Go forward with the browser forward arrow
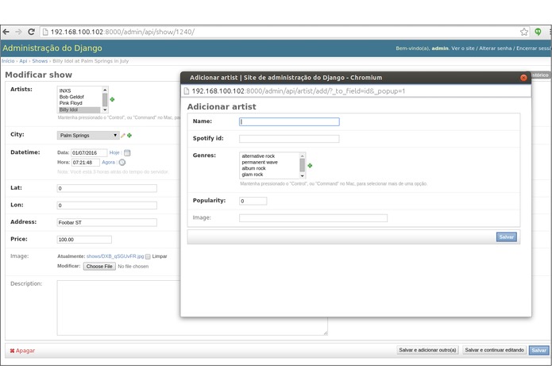This screenshot has height=392, width=552. coord(18,32)
